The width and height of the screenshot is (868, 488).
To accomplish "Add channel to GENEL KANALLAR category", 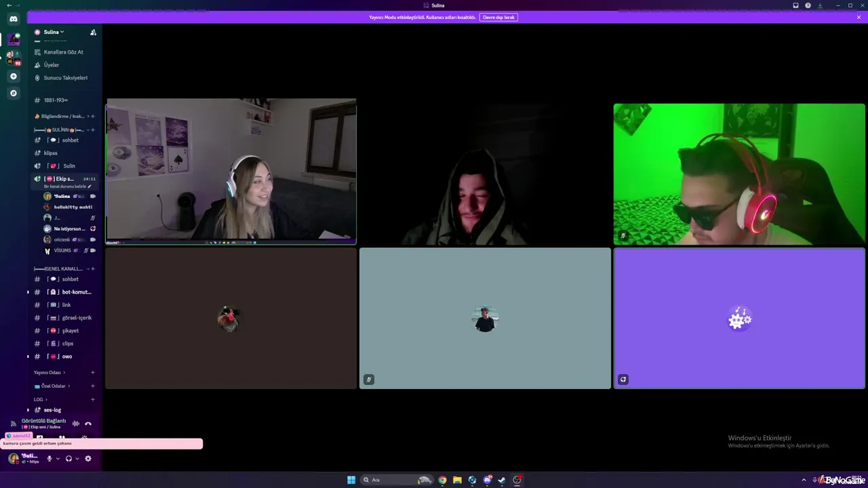I will click(x=93, y=269).
